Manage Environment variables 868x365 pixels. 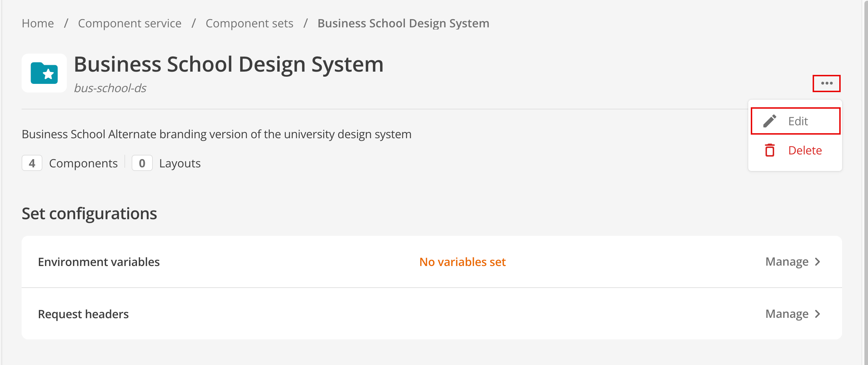tap(793, 262)
